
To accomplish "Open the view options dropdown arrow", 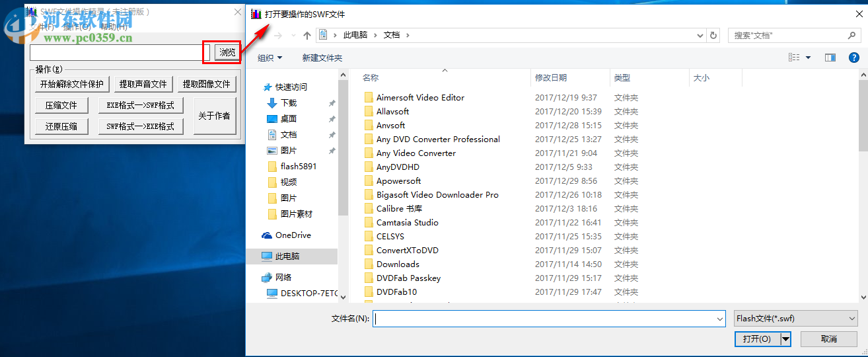I will (x=808, y=58).
